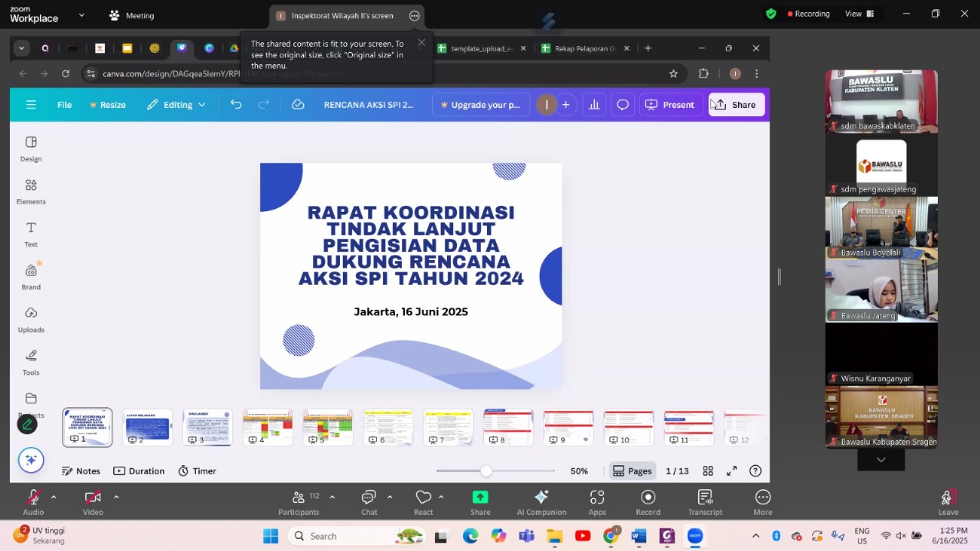Open the File menu in Canva

coord(64,104)
